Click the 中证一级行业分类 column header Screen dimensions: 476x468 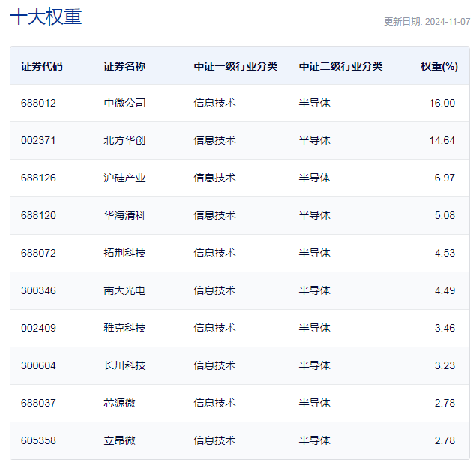[x=235, y=66]
